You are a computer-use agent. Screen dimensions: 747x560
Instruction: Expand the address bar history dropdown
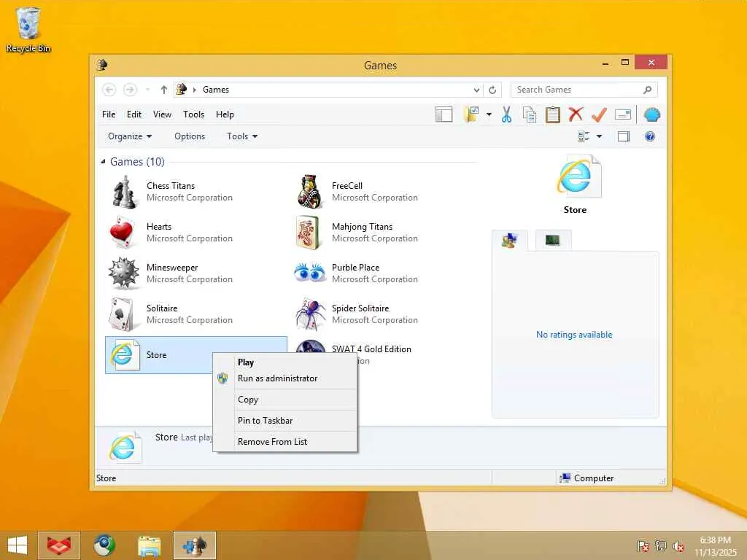(476, 90)
